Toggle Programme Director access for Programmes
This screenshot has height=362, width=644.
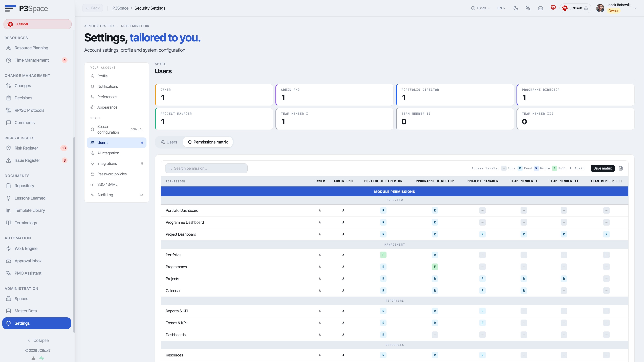(x=435, y=267)
